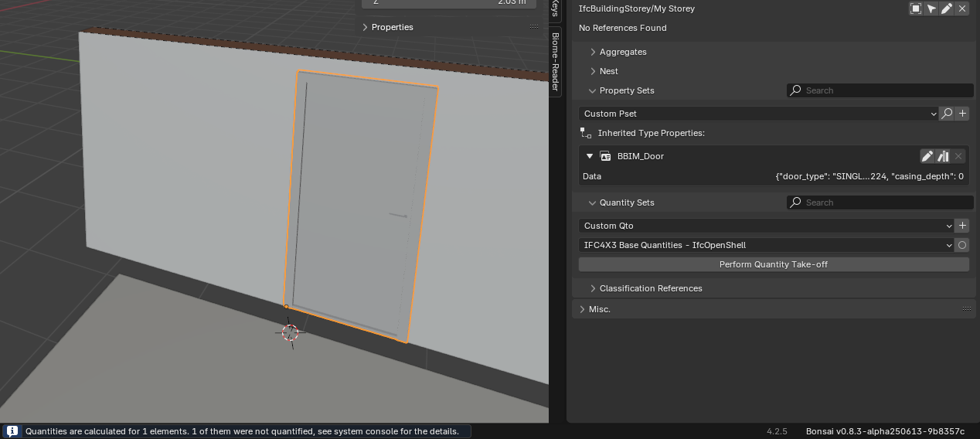This screenshot has height=439, width=980.
Task: Edit the spatial container with pencil icon
Action: (947, 9)
